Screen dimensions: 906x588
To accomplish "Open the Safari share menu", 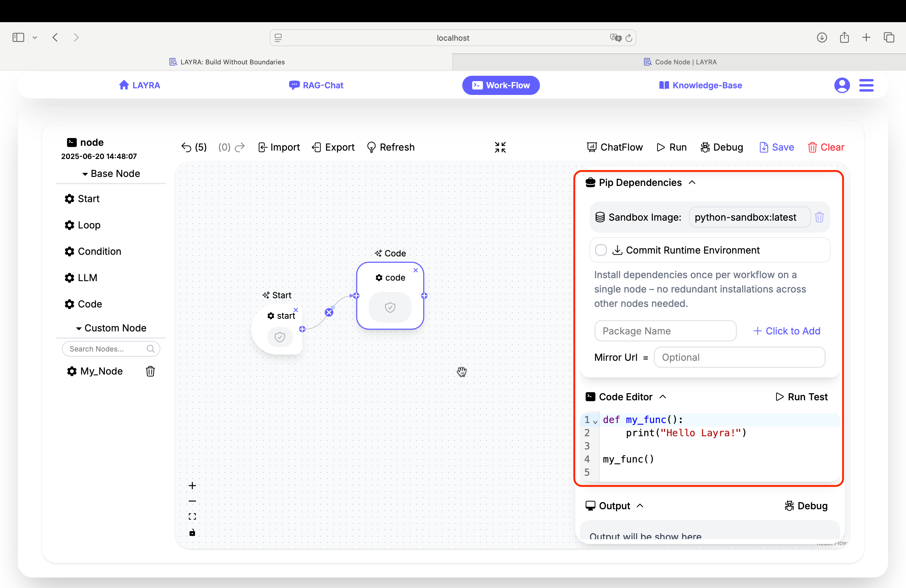I will click(x=844, y=37).
